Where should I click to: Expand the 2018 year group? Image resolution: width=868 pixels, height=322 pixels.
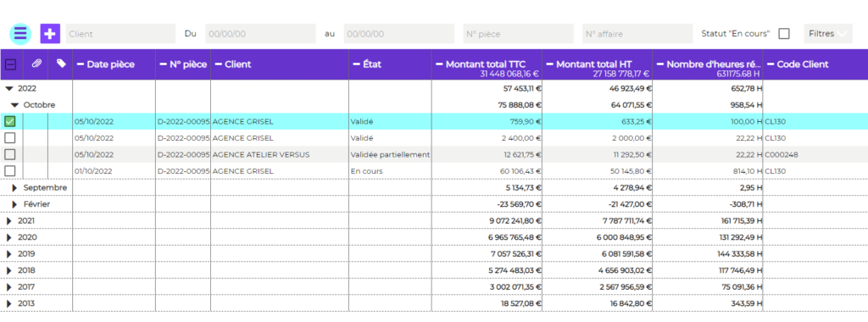[8, 270]
